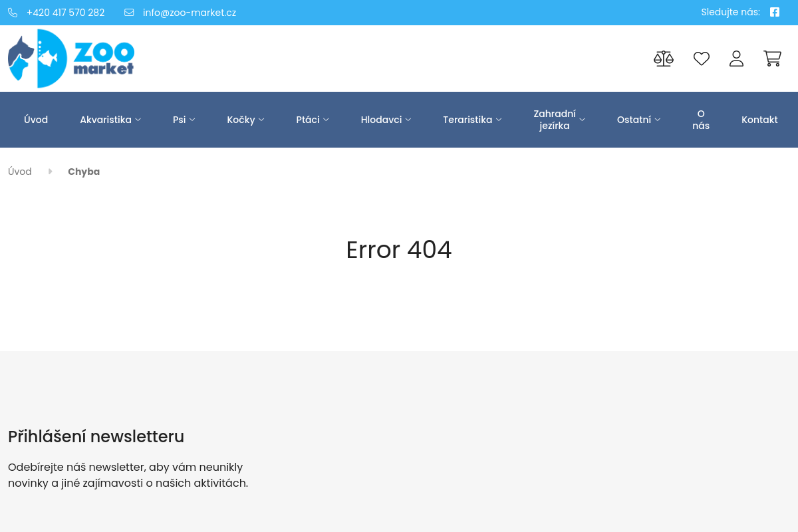The image size is (798, 532).
Task: Click the info@zoo-market.cz email link
Action: point(189,13)
